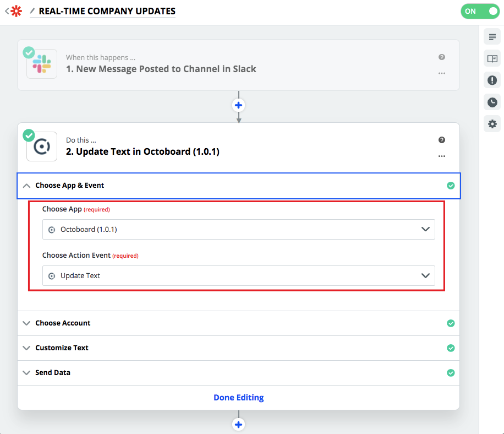Open task history clock icon
Image resolution: width=504 pixels, height=434 pixels.
pyautogui.click(x=492, y=102)
